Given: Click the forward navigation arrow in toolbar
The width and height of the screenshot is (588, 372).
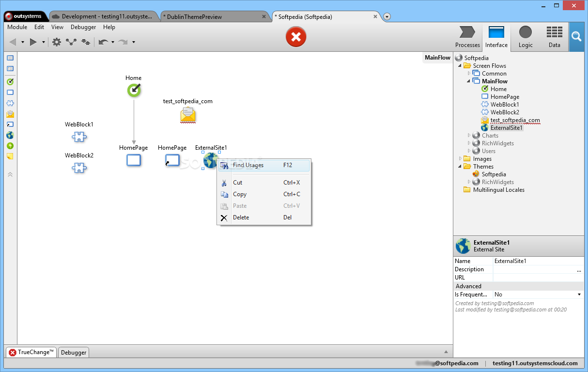Looking at the screenshot, I should point(33,42).
